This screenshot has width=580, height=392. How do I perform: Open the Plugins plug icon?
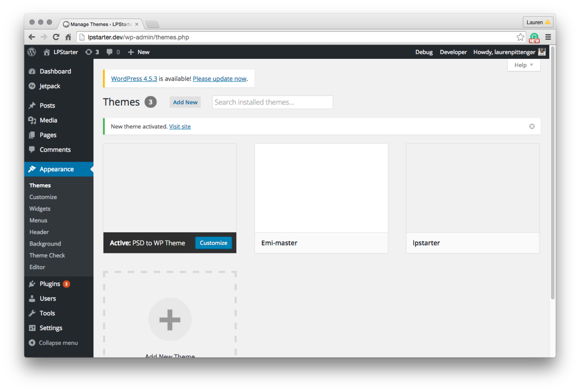32,284
